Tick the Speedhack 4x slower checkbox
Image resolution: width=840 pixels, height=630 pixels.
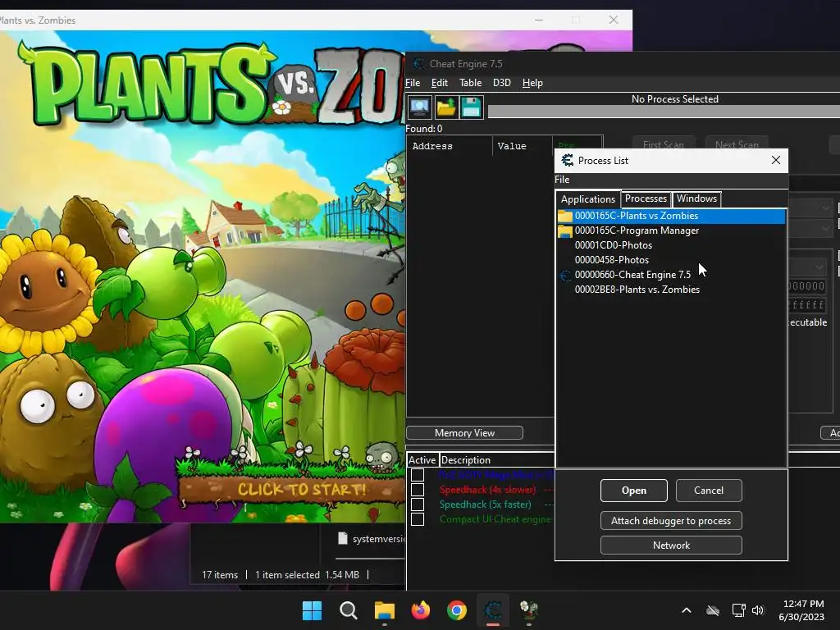[418, 490]
